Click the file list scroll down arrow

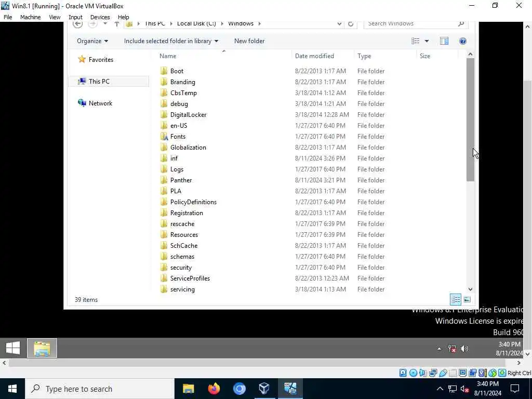click(x=470, y=289)
